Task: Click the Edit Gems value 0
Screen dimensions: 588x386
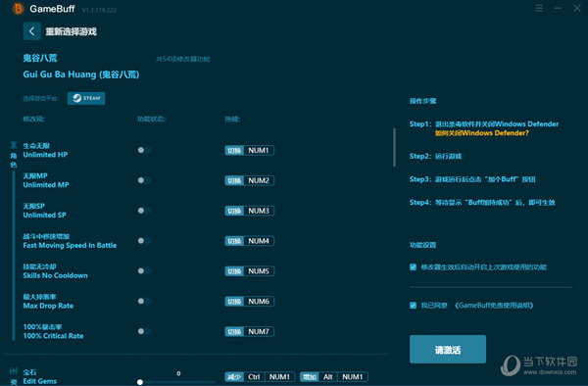Action: click(178, 373)
